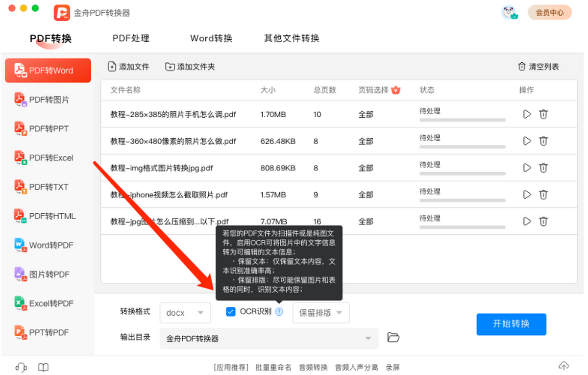Open the 会员中心 button

click(549, 13)
